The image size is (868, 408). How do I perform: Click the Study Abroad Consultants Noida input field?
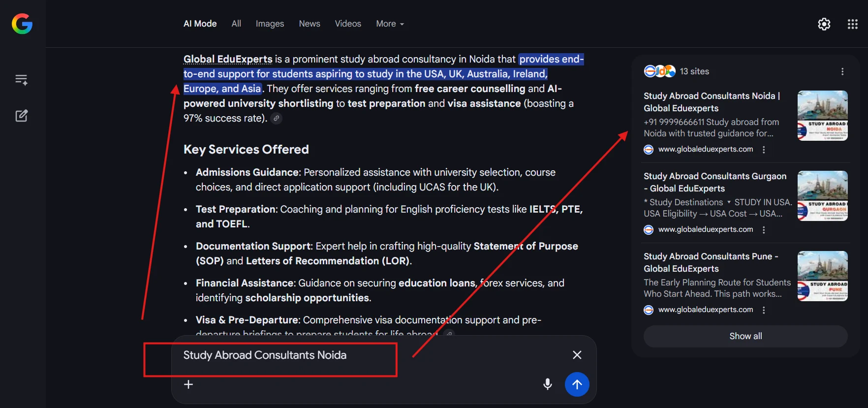coord(344,355)
